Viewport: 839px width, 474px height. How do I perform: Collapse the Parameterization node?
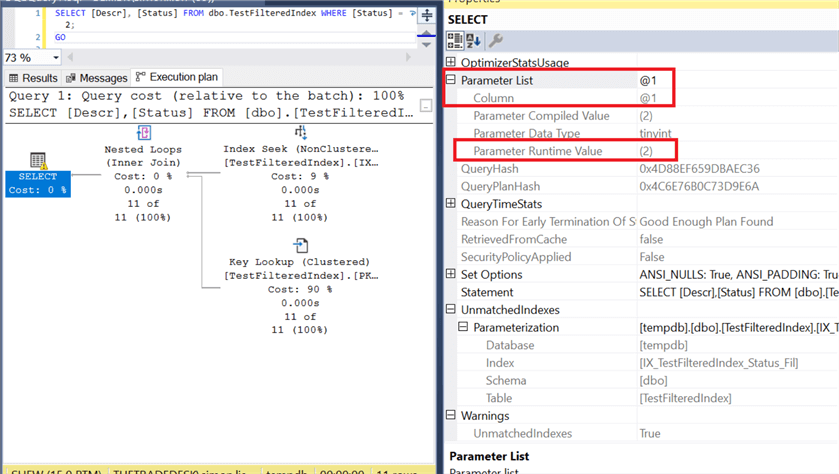(x=463, y=327)
